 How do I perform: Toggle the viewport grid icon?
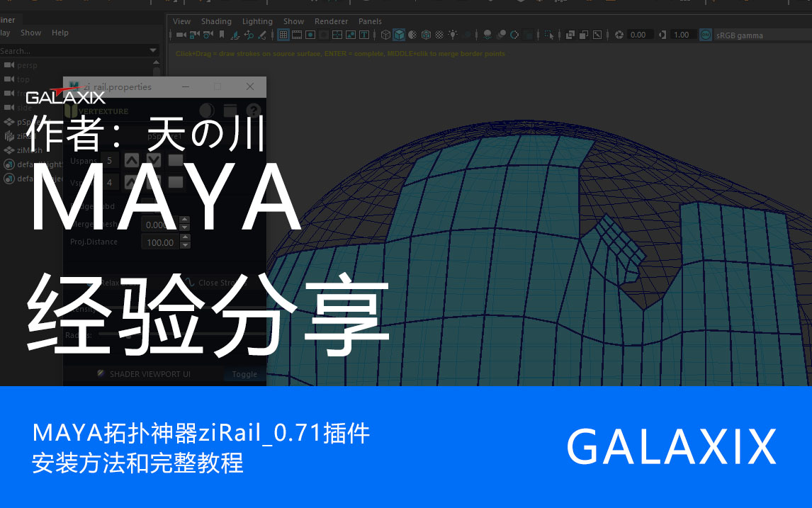pyautogui.click(x=283, y=35)
